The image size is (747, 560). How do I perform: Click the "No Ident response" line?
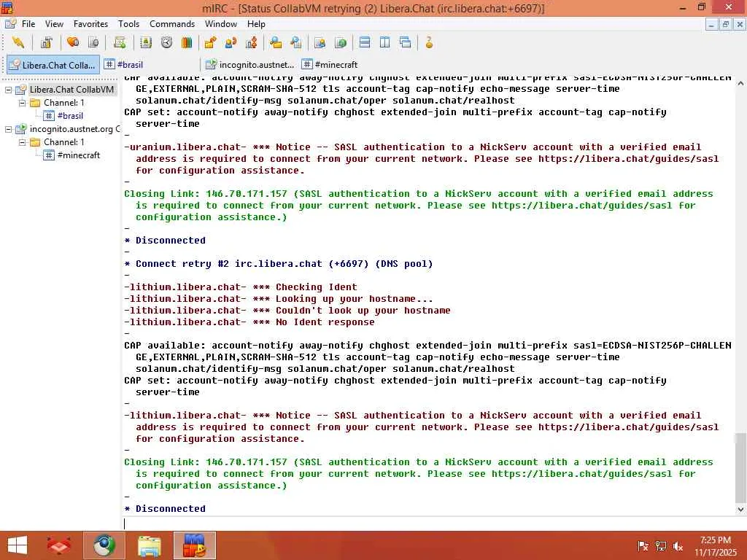point(249,322)
